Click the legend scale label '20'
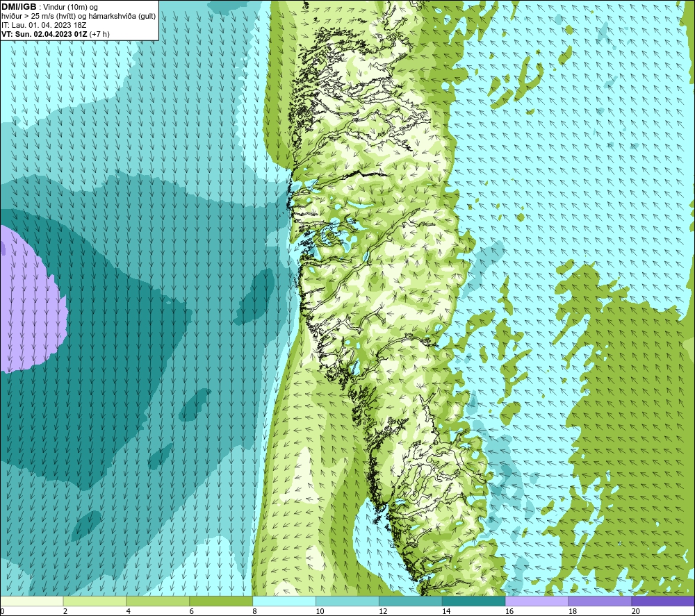This screenshot has height=616, width=695. [636, 612]
